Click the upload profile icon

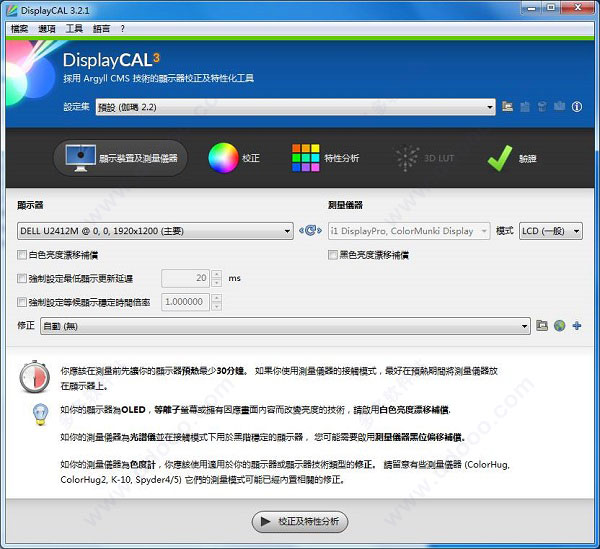(x=559, y=106)
